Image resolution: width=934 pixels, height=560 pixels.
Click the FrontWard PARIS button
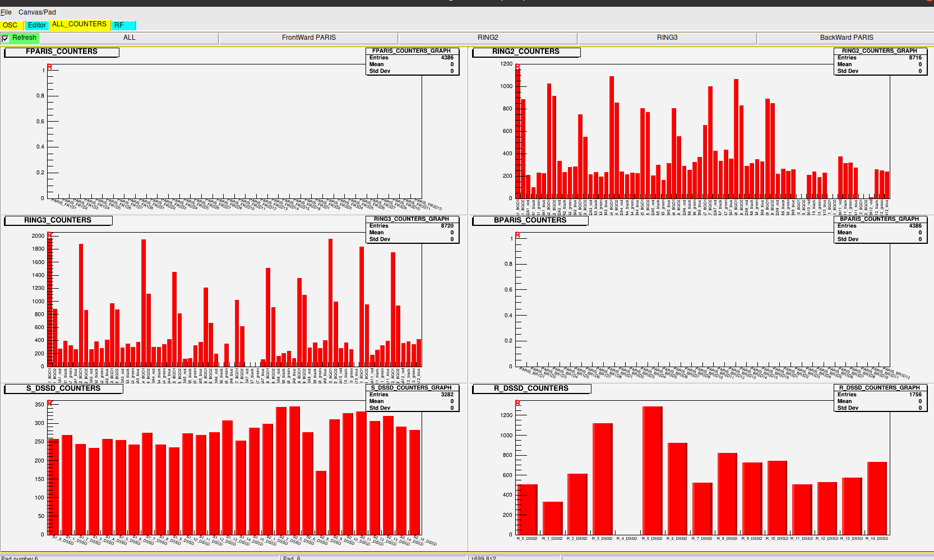(308, 38)
